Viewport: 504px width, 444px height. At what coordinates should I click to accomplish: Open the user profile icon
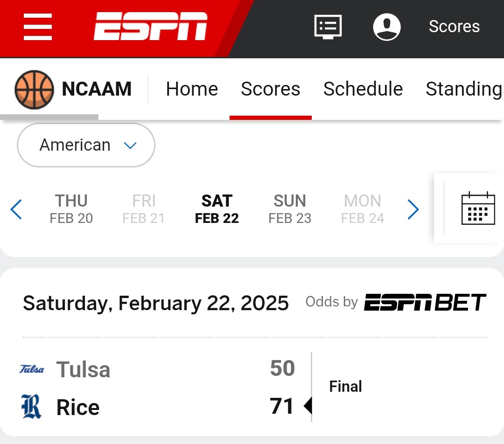tap(387, 27)
